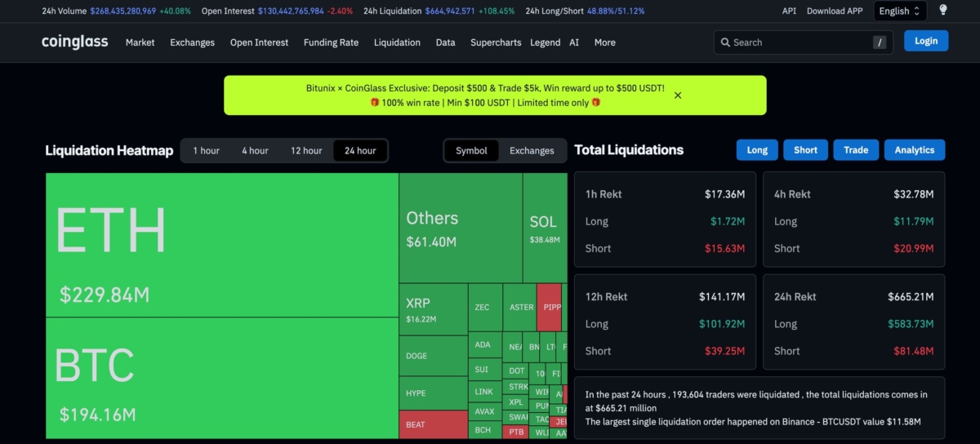Click the search magnifier icon

(725, 42)
